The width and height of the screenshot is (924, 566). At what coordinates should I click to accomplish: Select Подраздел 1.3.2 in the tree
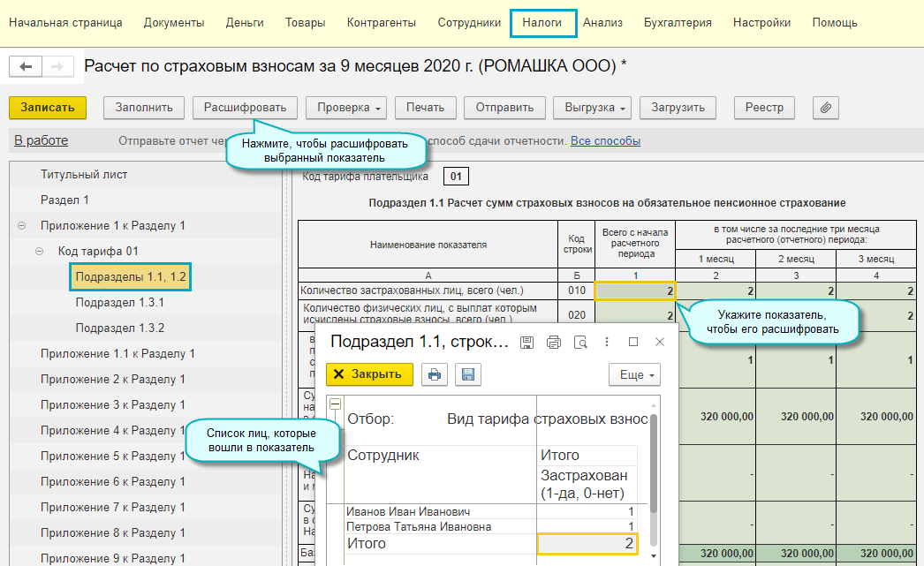(x=119, y=328)
